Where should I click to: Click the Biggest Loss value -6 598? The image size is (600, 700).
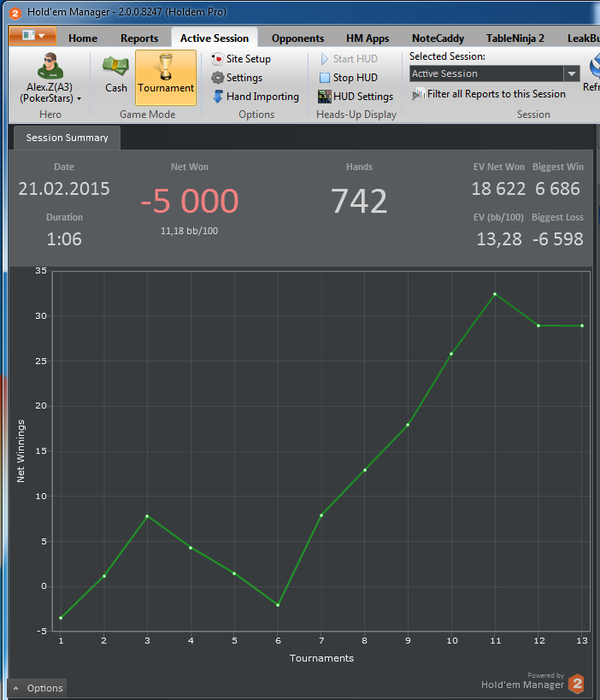[558, 239]
